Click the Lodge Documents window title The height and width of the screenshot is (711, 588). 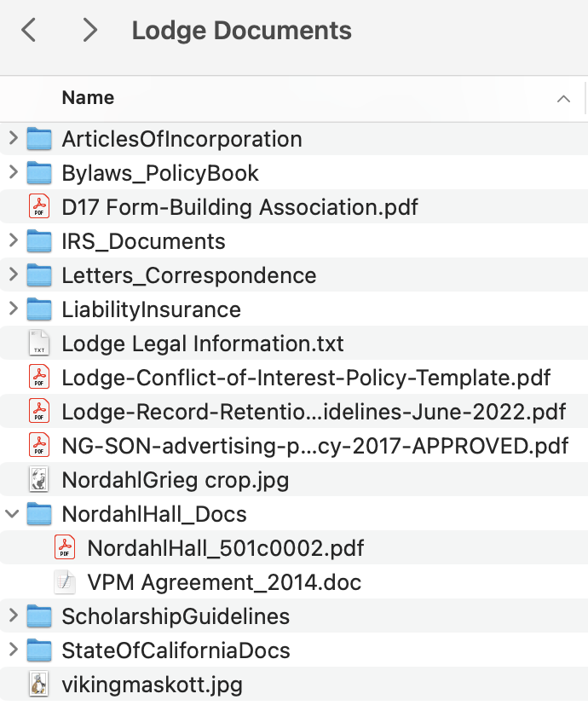pyautogui.click(x=242, y=31)
